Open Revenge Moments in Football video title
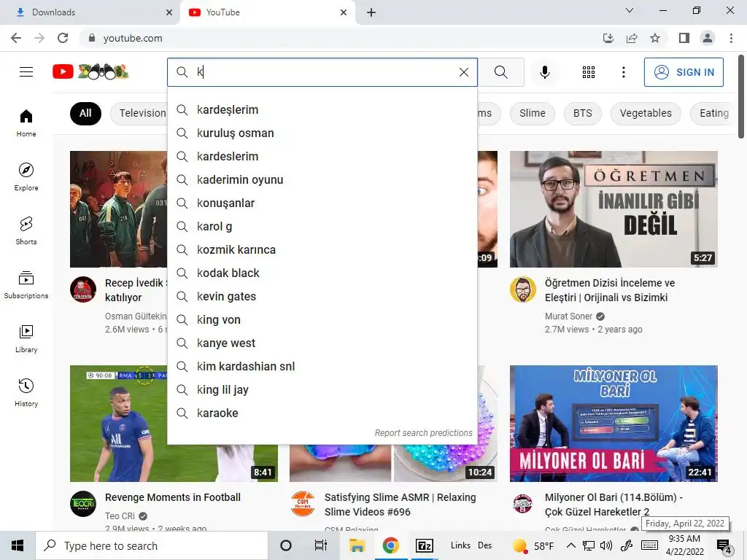Viewport: 747px width, 560px height. (x=172, y=497)
